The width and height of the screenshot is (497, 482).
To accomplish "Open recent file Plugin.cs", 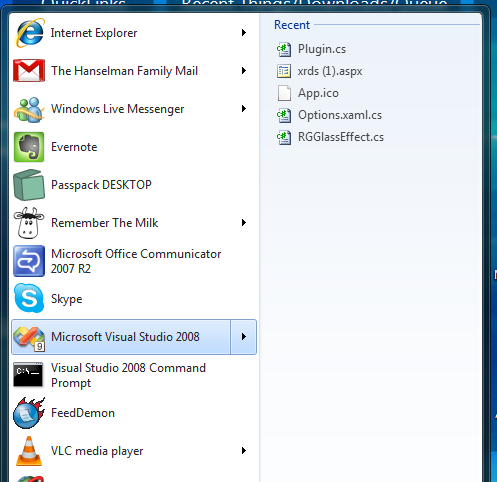I will coord(322,49).
